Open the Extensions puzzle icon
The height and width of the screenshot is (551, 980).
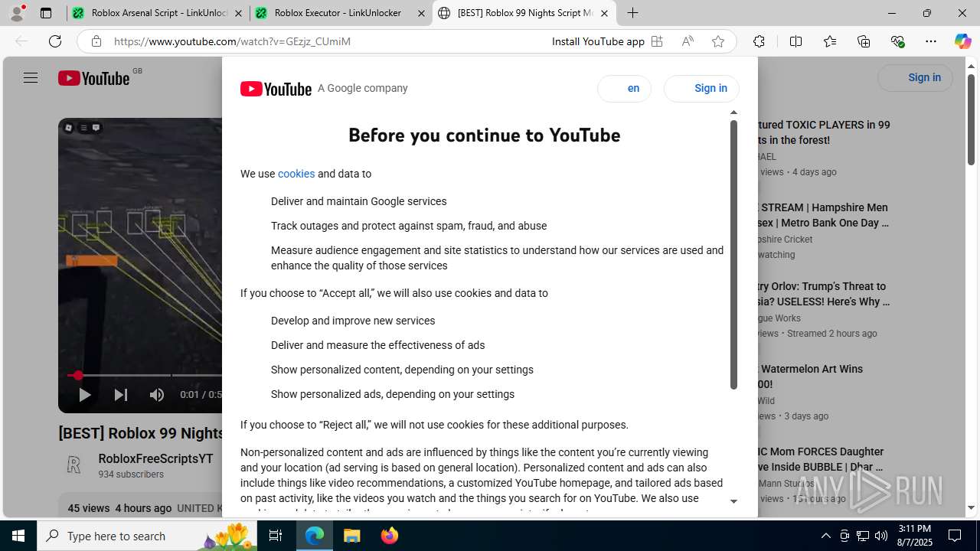tap(759, 41)
